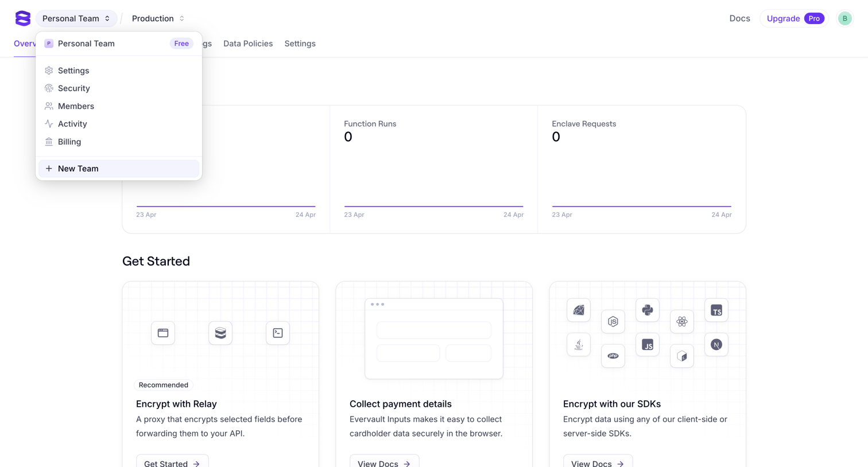The height and width of the screenshot is (467, 868).
Task: Click the Encrypt with our SDKs title
Action: (612, 404)
